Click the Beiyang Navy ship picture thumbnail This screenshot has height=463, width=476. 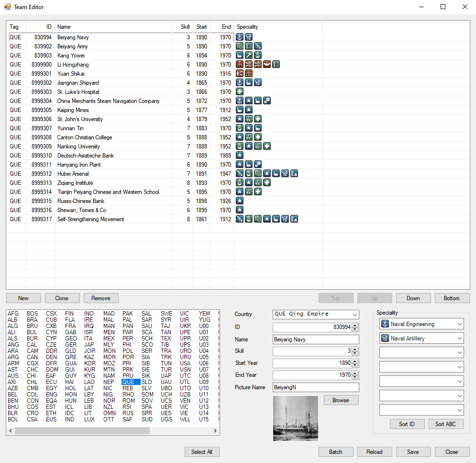point(296,418)
